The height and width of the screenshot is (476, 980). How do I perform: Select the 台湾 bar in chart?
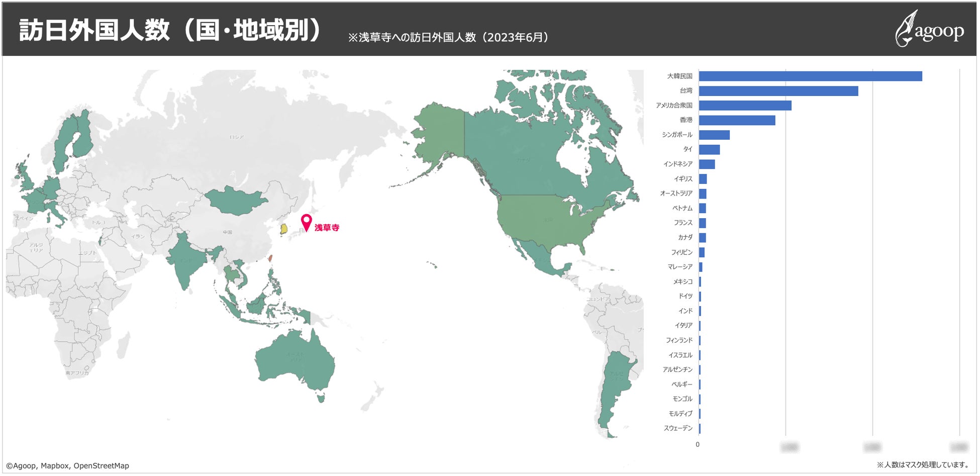coord(778,91)
